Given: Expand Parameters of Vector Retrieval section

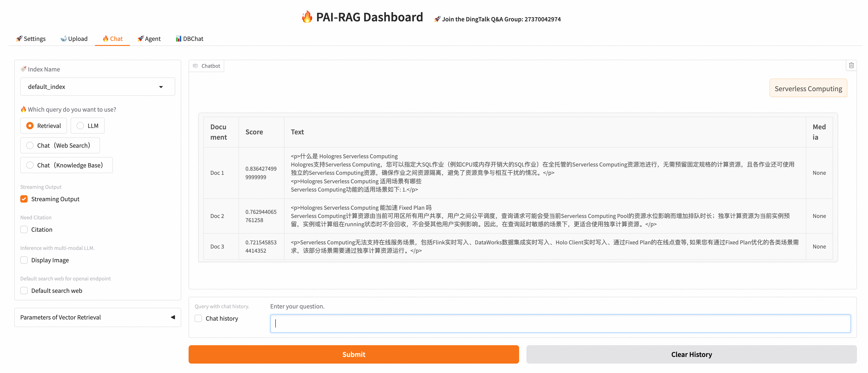Looking at the screenshot, I should point(97,317).
